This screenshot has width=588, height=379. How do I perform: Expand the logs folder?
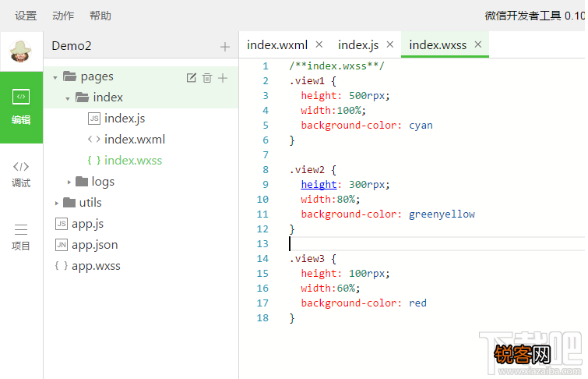click(x=69, y=182)
